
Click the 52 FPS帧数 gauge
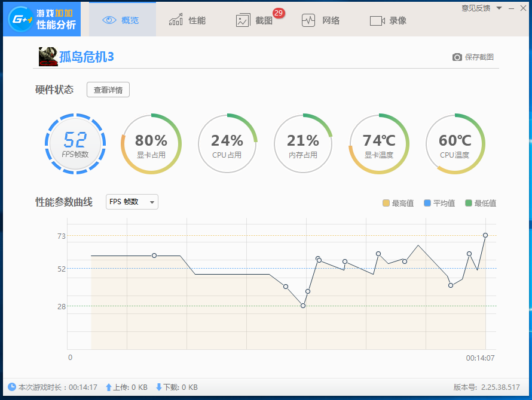tap(75, 144)
